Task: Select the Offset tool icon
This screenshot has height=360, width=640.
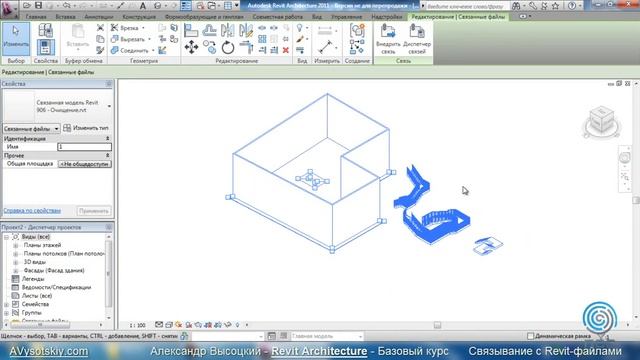Action: (x=209, y=30)
